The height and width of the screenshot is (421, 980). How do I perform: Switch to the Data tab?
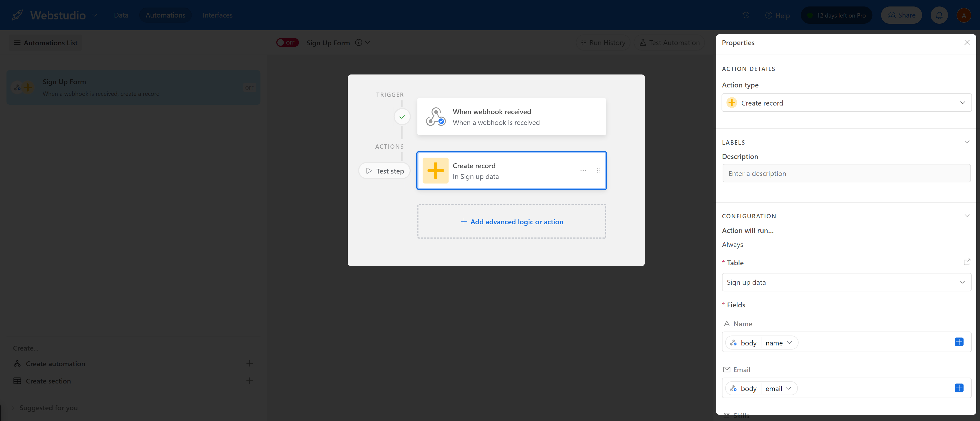(121, 15)
